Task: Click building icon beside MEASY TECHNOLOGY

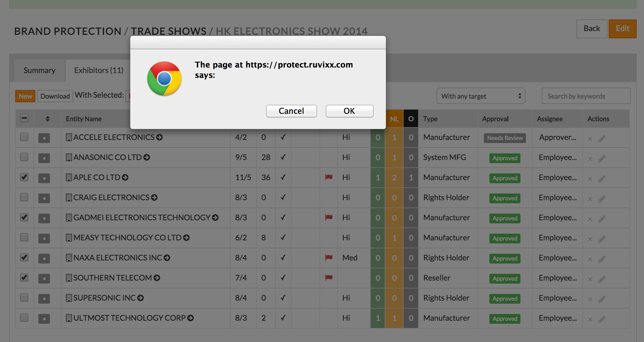Action: coord(69,238)
